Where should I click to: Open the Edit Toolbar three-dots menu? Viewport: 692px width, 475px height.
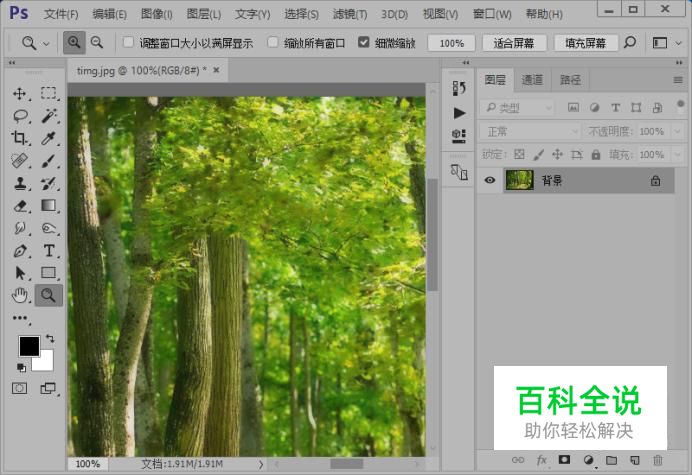tap(20, 318)
